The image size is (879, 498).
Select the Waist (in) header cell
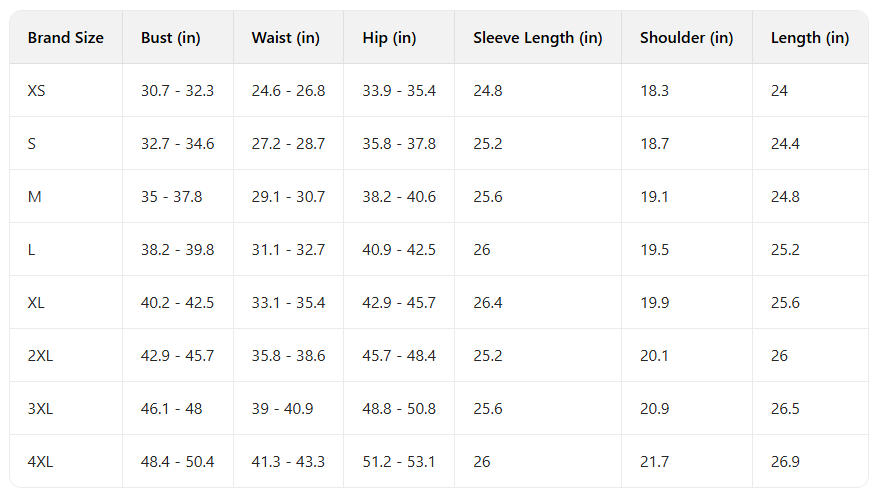click(285, 38)
